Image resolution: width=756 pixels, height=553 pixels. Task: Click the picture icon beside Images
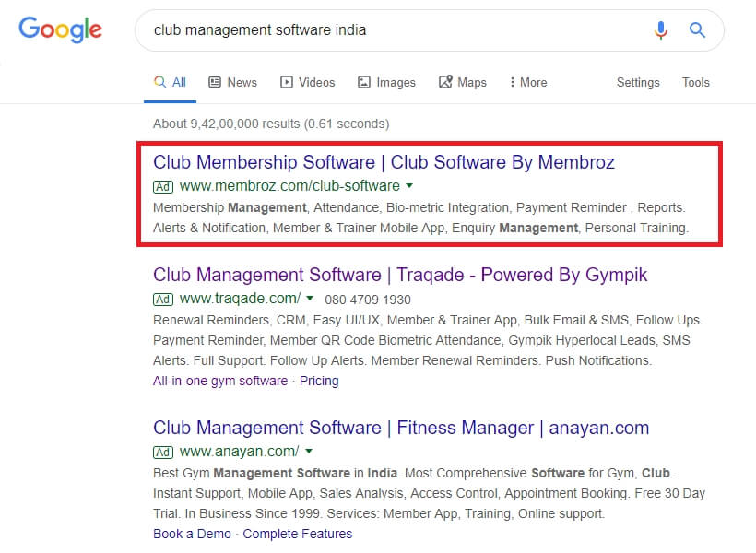tap(364, 82)
